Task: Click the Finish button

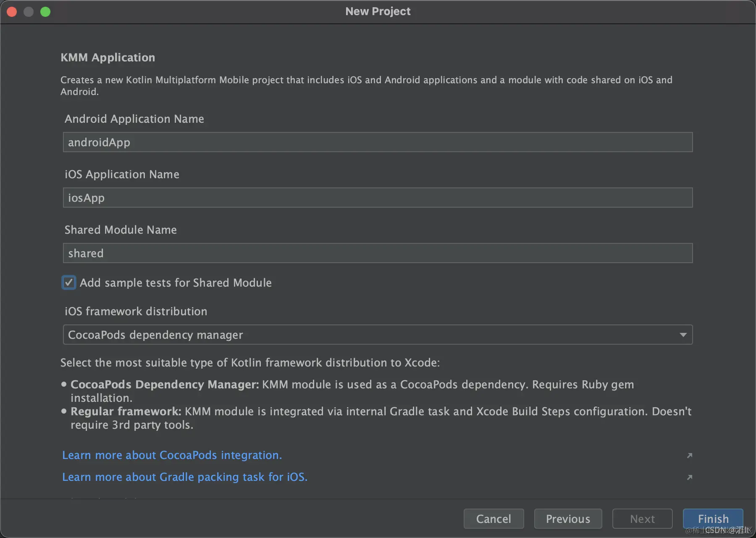Action: (x=713, y=519)
